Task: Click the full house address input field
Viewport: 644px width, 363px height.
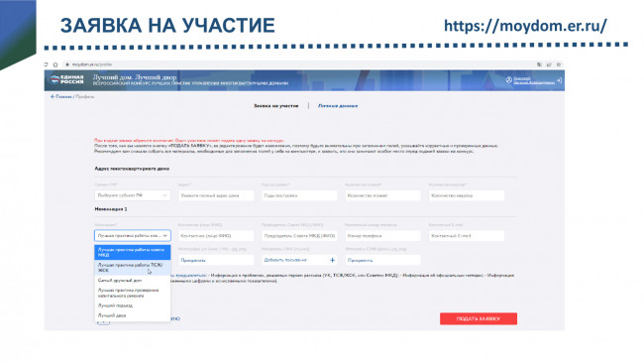Action: pos(216,195)
